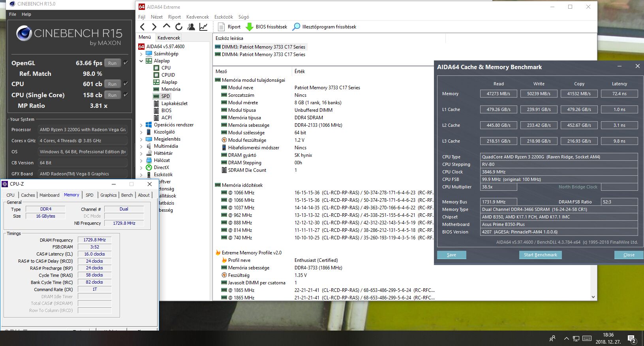The width and height of the screenshot is (644, 346).
Task: Open Cinebench Help menu
Action: pyautogui.click(x=26, y=14)
